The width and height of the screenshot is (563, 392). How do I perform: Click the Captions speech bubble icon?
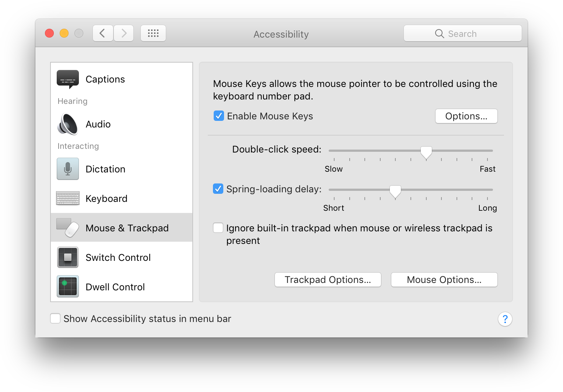tap(68, 79)
